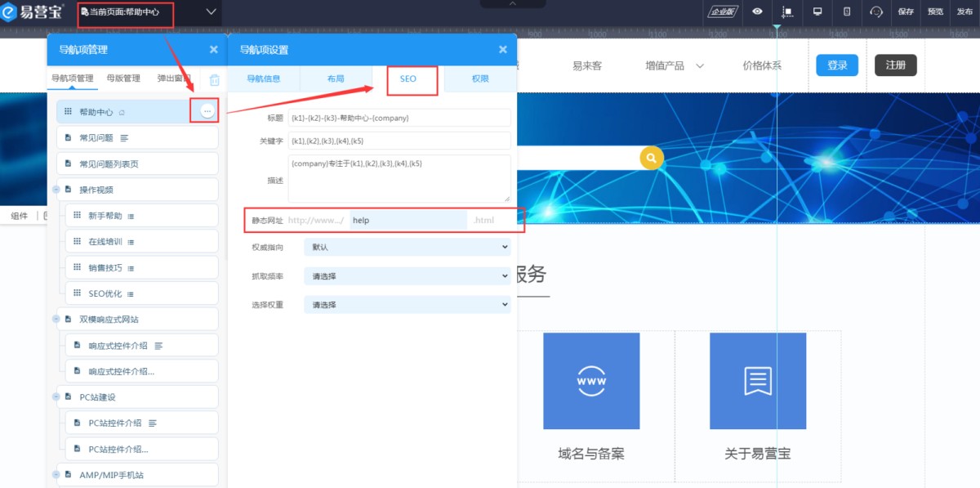Switch to the 布局 tab
The image size is (980, 488).
coord(336,79)
